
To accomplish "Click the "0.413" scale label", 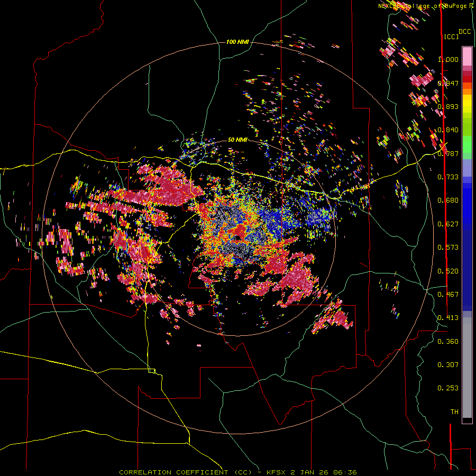I will pos(448,318).
